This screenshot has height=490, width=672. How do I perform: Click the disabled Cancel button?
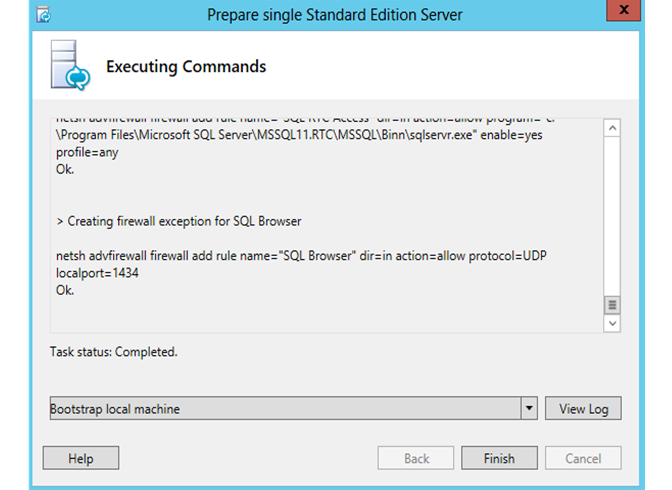(583, 458)
